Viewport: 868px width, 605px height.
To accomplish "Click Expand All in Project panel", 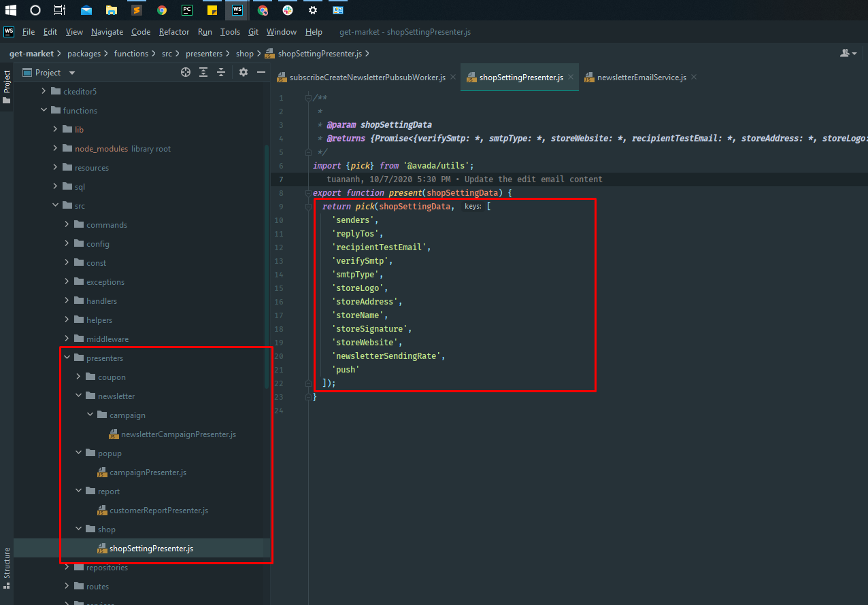I will (x=203, y=73).
